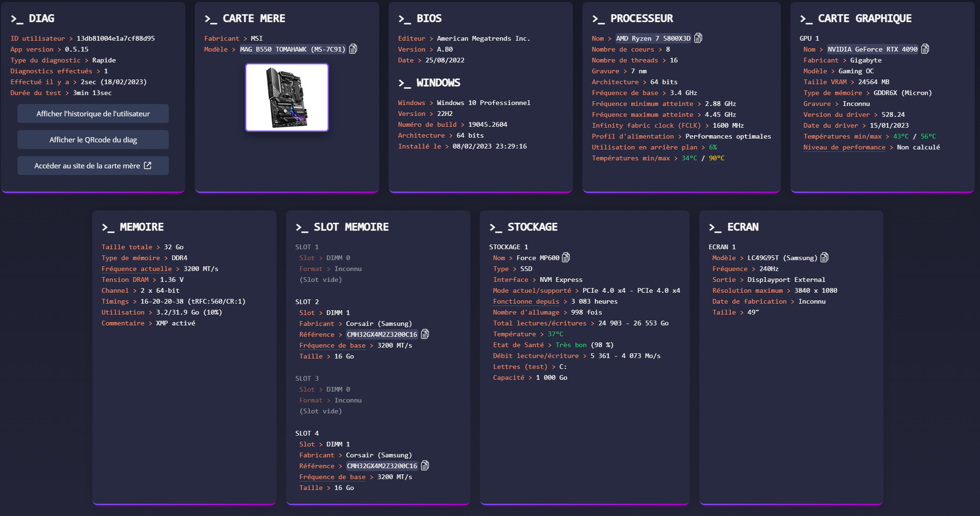Click the install date 08/02/2023 23:29:16

click(490, 146)
